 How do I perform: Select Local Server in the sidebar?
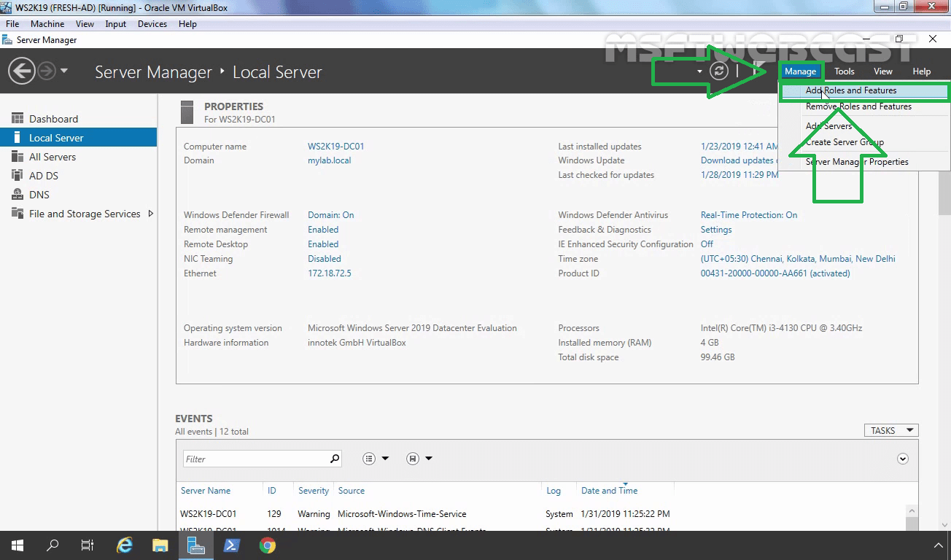click(x=78, y=138)
